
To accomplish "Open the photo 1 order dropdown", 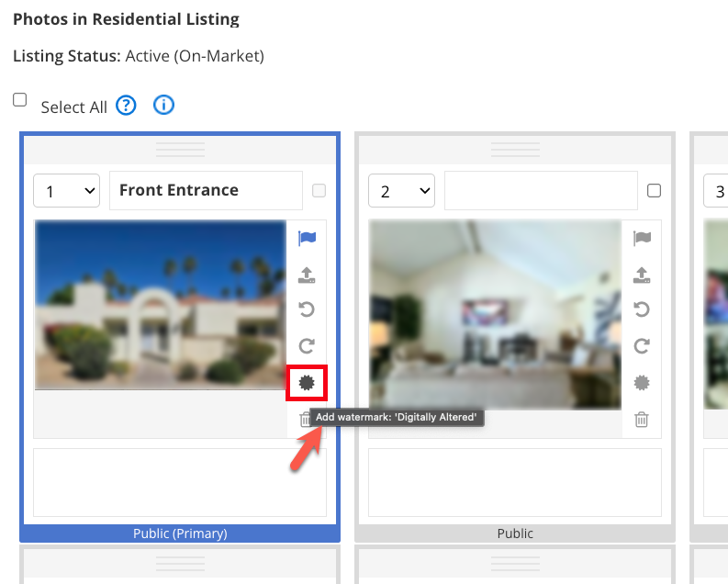I will 66,191.
